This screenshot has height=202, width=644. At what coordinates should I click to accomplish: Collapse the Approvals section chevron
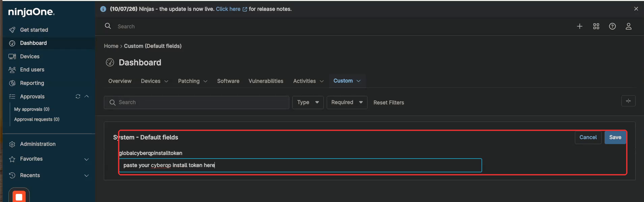pyautogui.click(x=87, y=96)
